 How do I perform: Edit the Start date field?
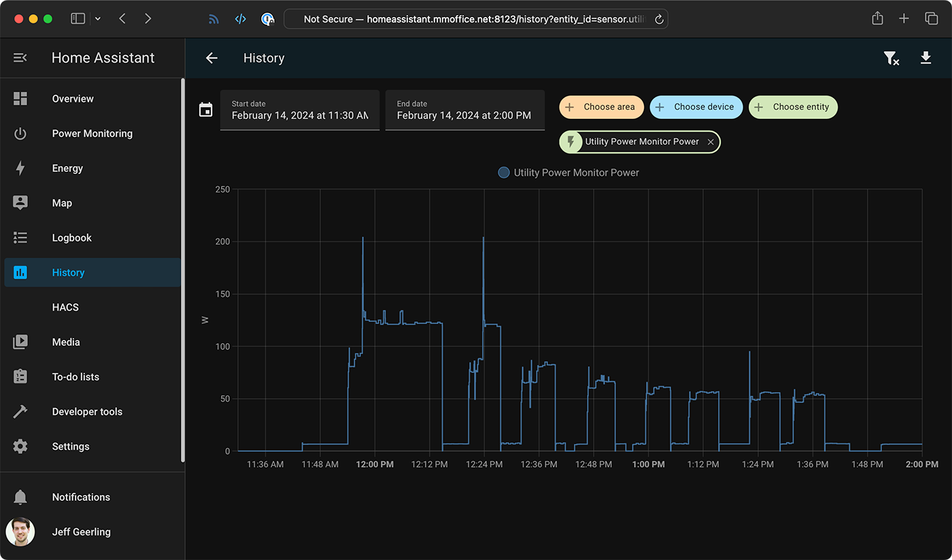point(300,110)
